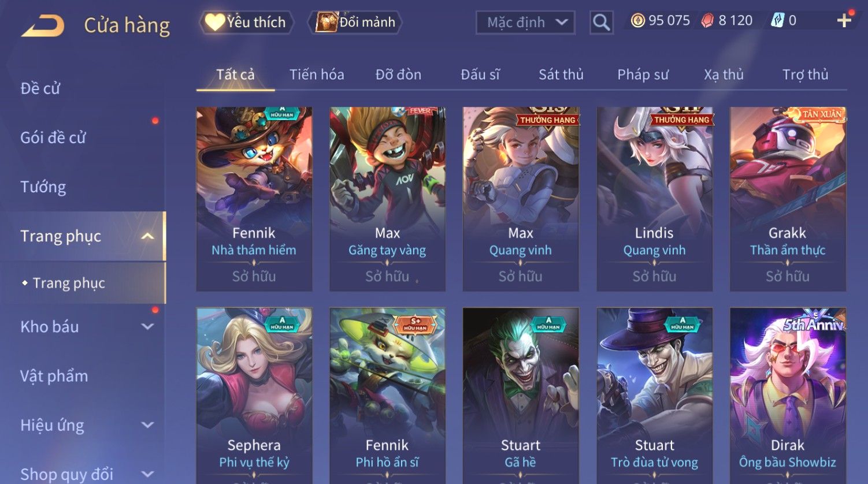868x484 pixels.
Task: Select the Lindis Quang vinh skin card
Action: [x=654, y=199]
